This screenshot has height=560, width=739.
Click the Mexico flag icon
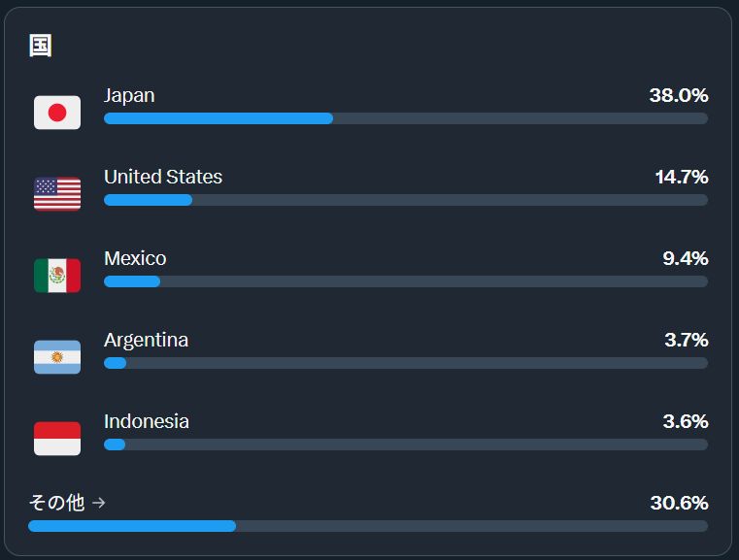click(x=57, y=276)
